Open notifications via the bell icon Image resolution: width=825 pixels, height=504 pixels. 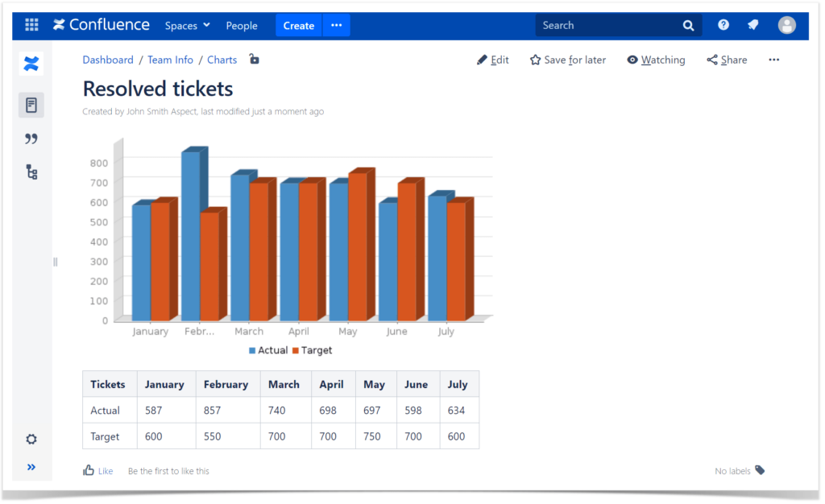[752, 25]
